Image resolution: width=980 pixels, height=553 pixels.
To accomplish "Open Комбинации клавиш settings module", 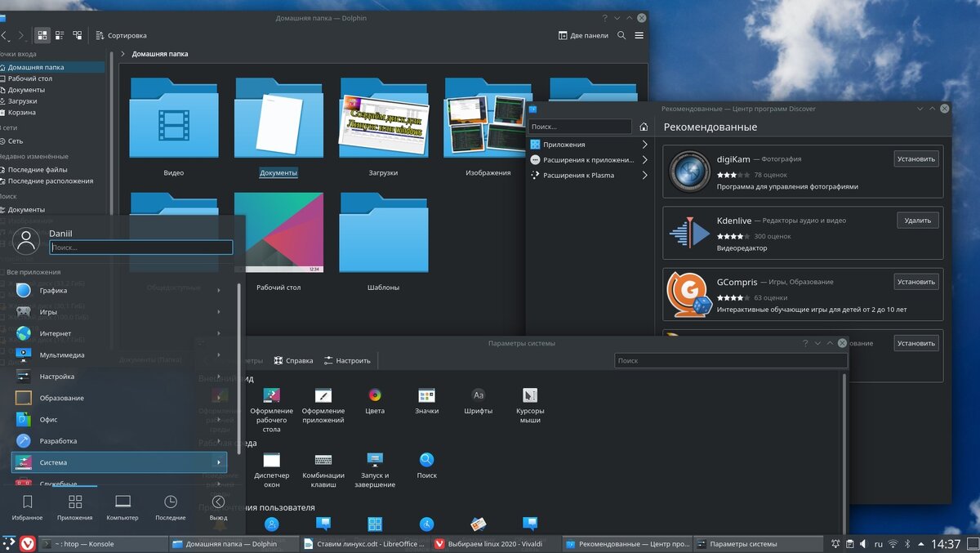I will point(323,469).
